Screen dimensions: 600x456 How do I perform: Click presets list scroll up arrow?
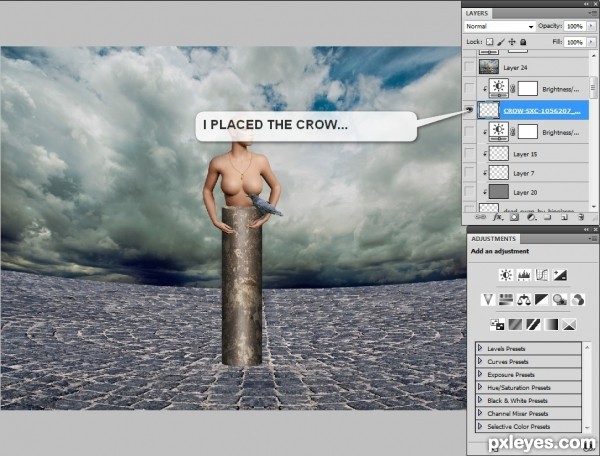click(x=586, y=347)
